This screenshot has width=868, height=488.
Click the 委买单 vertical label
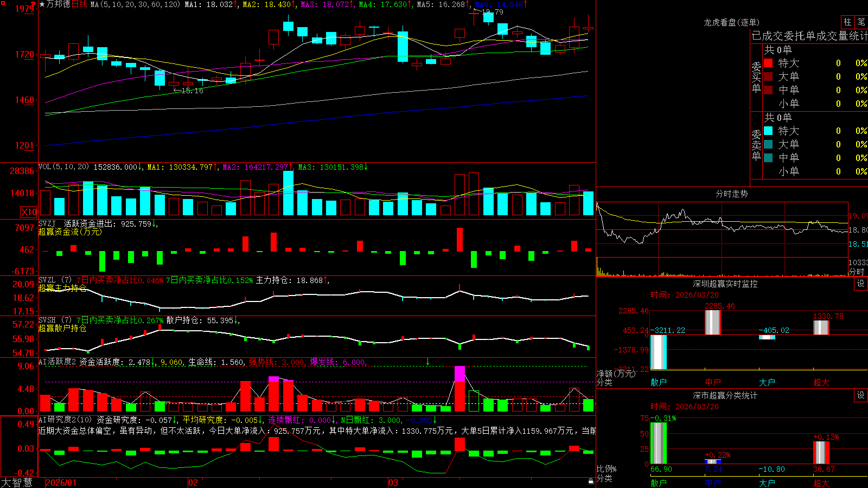[x=756, y=77]
